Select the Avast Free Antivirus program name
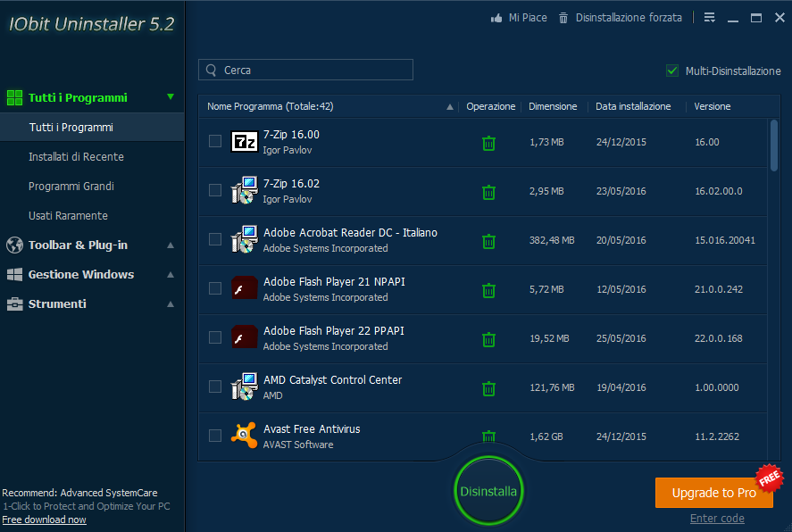The image size is (792, 532). pyautogui.click(x=312, y=429)
